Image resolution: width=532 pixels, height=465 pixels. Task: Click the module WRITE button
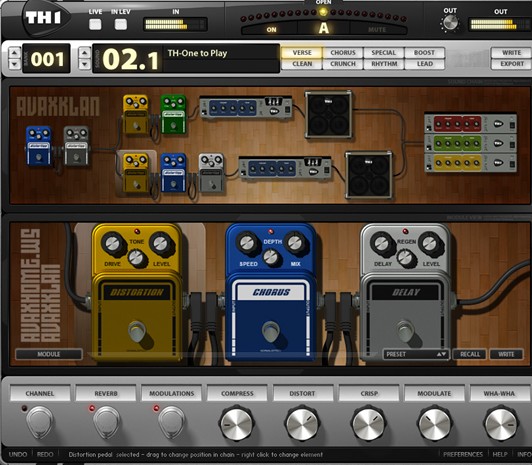click(506, 354)
